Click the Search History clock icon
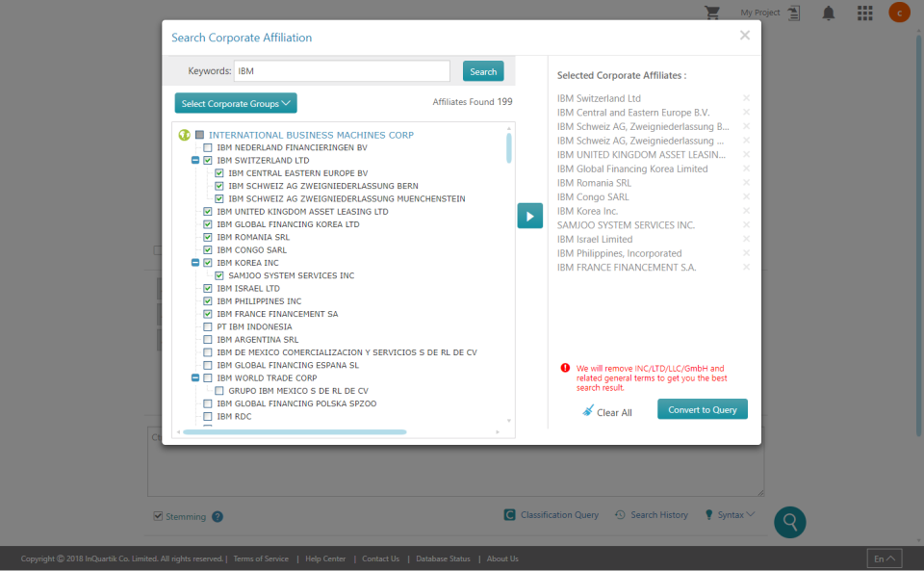 pos(620,515)
